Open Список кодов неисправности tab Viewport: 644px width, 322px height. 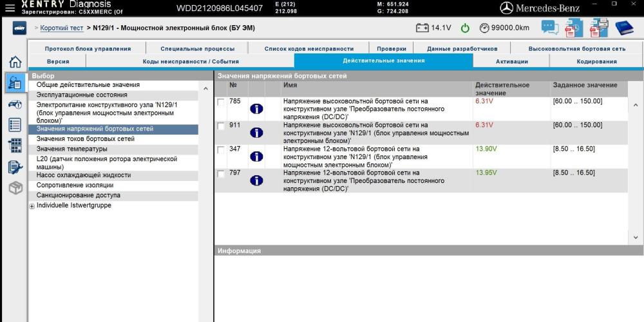309,48
